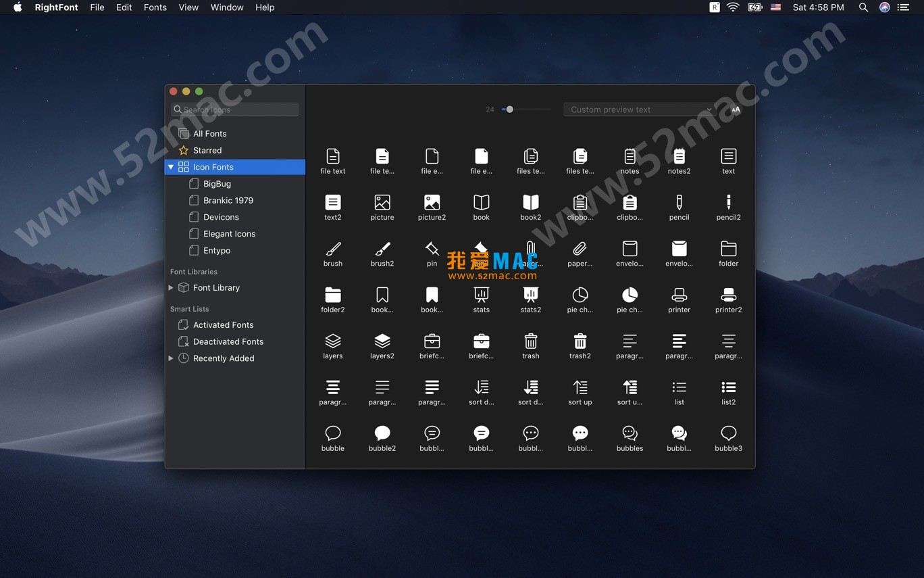Select the 'picture2' icon glyph

pyautogui.click(x=432, y=202)
